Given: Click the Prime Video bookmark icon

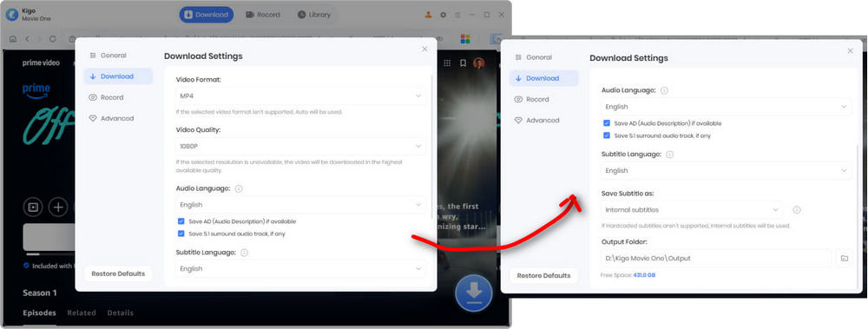Looking at the screenshot, I should [x=463, y=63].
